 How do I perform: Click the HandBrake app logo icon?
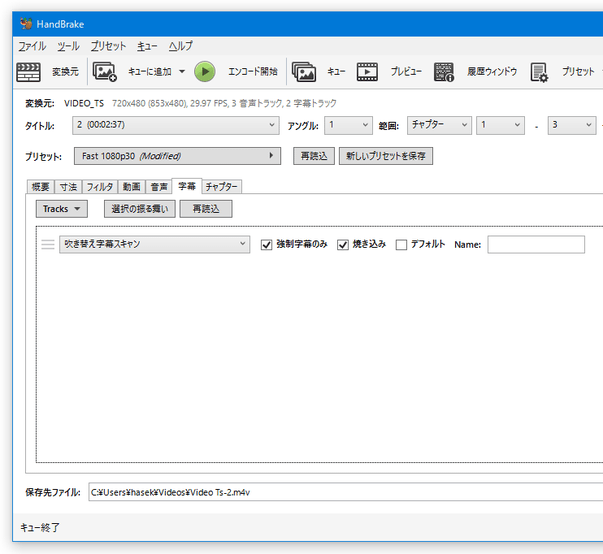(26, 24)
